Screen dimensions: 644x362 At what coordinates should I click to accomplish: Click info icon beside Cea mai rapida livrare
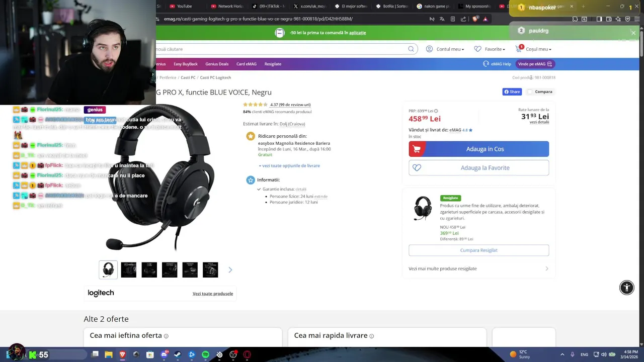pyautogui.click(x=372, y=336)
